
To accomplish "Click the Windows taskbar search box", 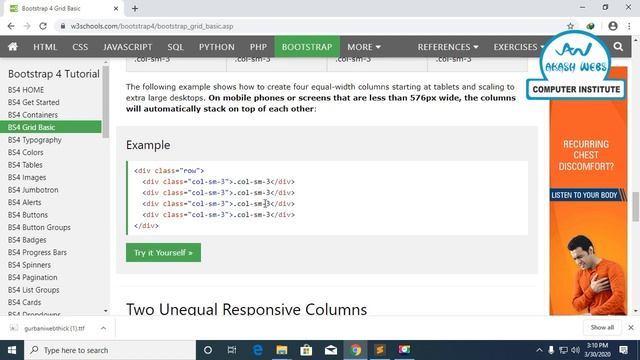I will [x=110, y=350].
